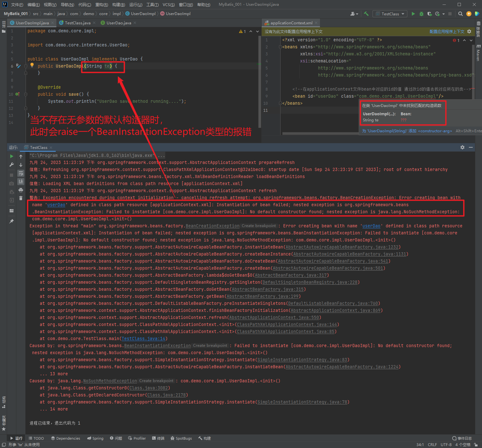Open TestClass.java:14 stack trace link

[x=143, y=338]
